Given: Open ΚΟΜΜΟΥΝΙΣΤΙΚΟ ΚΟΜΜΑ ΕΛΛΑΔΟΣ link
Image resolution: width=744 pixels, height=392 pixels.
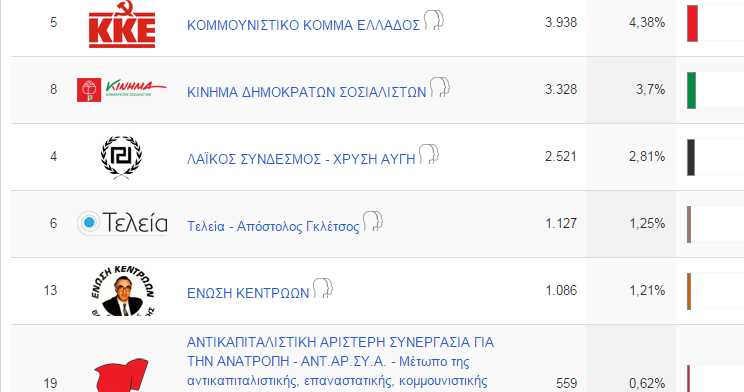Looking at the screenshot, I should click(x=304, y=25).
